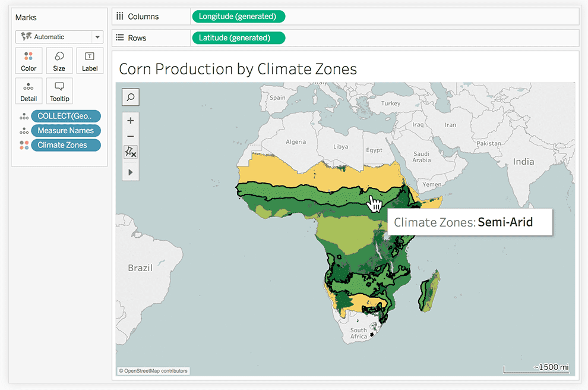Open the Color marks card
Screen dimensions: 588x390
coord(29,61)
